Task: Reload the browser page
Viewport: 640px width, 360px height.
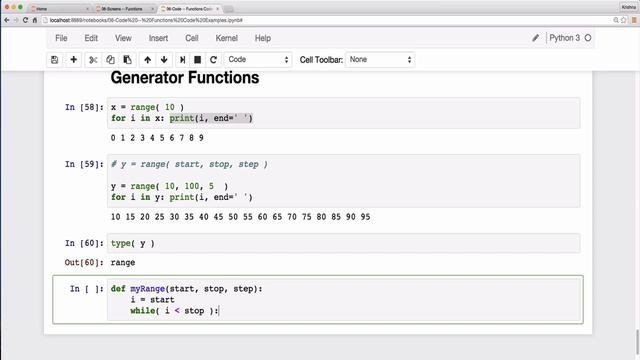Action: pos(25,20)
